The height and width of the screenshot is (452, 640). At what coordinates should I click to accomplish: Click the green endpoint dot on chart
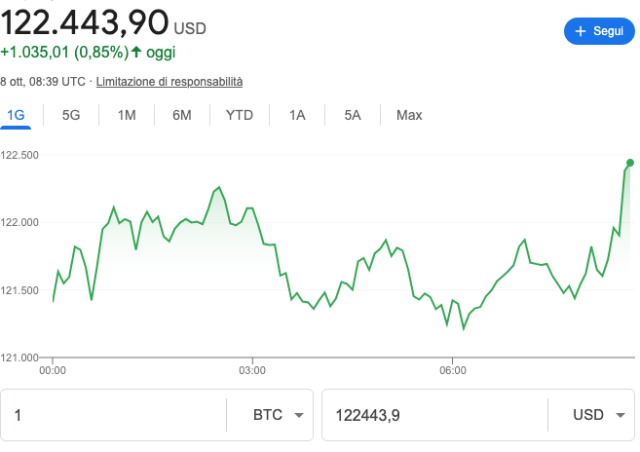click(x=630, y=163)
